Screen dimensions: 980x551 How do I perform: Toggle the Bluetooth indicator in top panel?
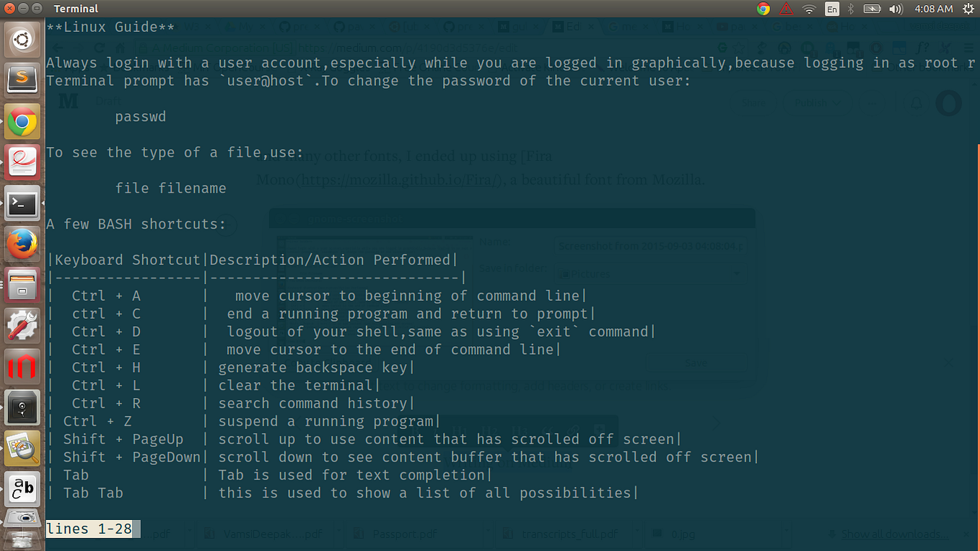click(851, 9)
